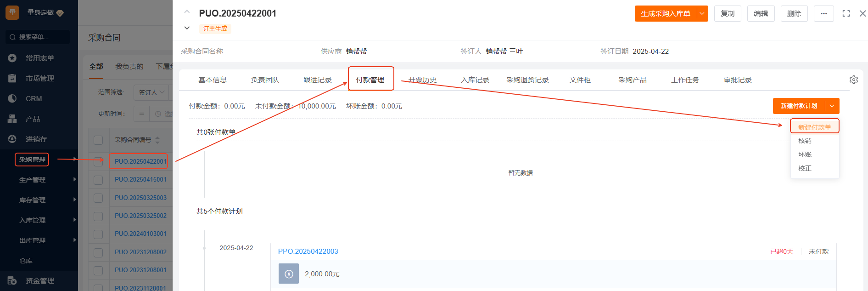Expand the 生成采购入库单 dropdown arrow
Viewport: 868px width, 291px height.
pyautogui.click(x=702, y=14)
